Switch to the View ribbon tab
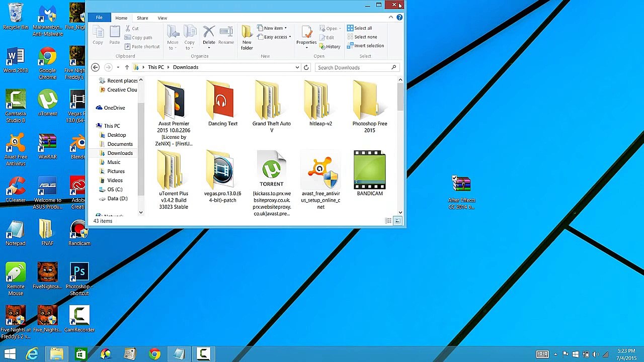 point(163,18)
